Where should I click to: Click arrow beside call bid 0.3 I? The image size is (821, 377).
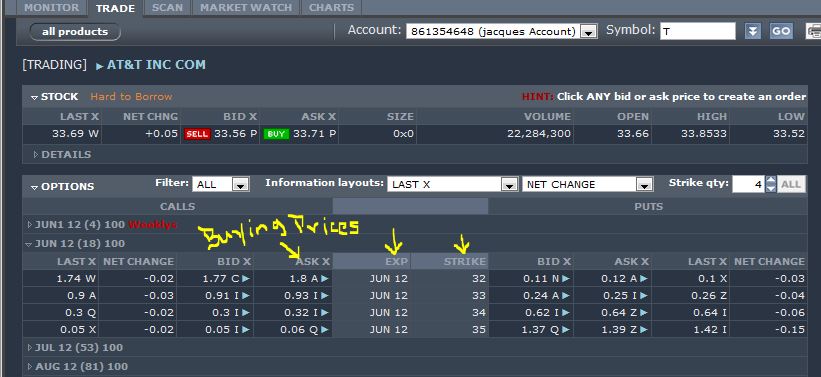[x=246, y=313]
